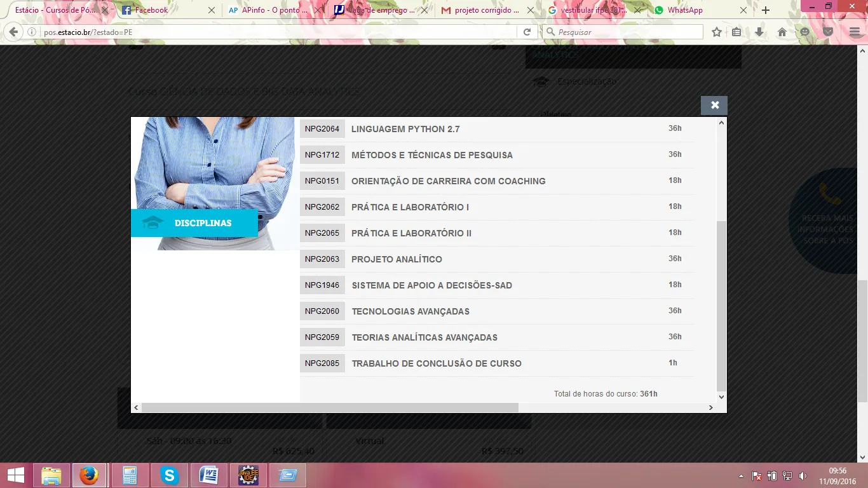The image size is (868, 488).
Task: Click the course code NPG1946
Action: [x=322, y=285]
